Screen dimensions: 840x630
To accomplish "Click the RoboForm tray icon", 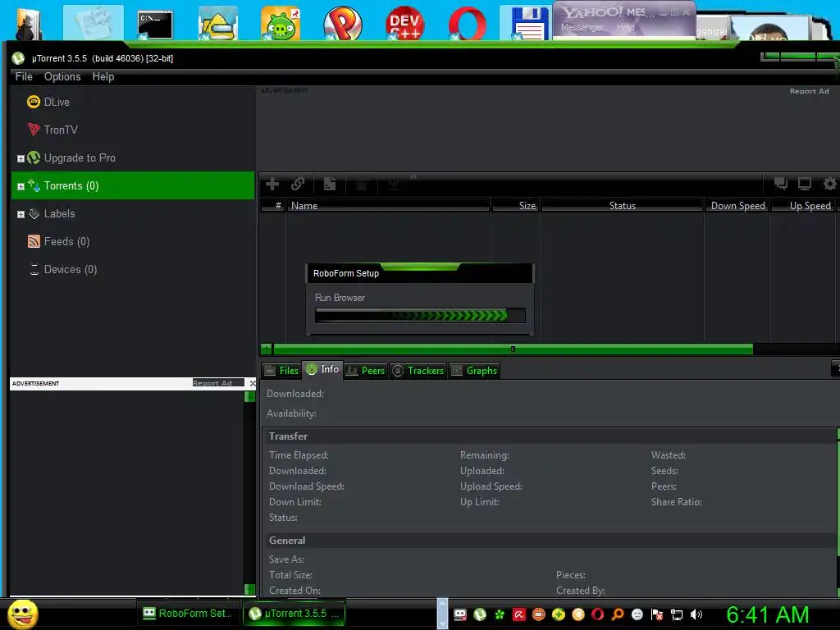I will coord(459,614).
